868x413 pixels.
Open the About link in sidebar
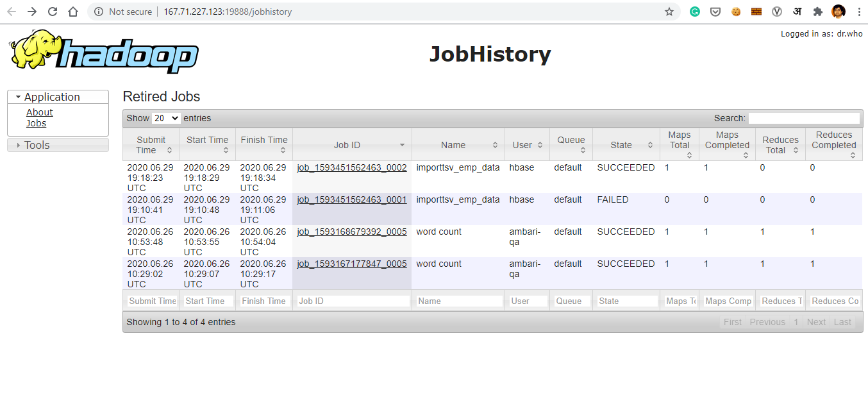tap(39, 112)
